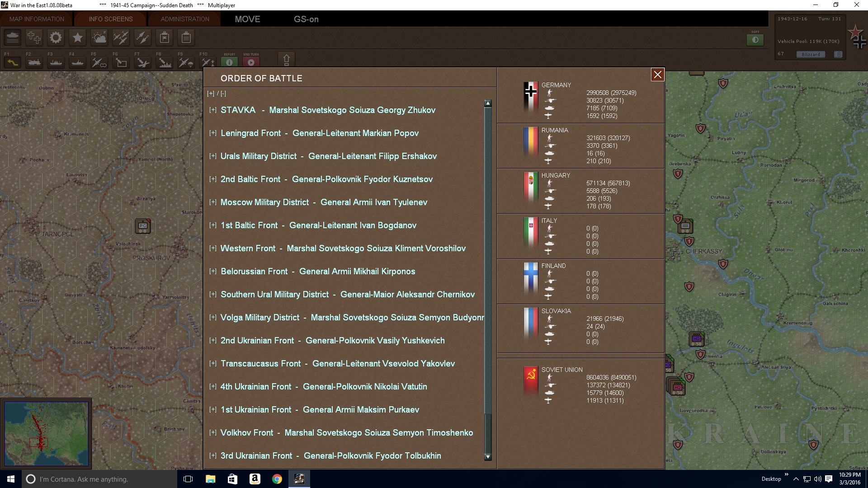Click the Soviet Union flag
868x488 pixels.
coord(531,382)
